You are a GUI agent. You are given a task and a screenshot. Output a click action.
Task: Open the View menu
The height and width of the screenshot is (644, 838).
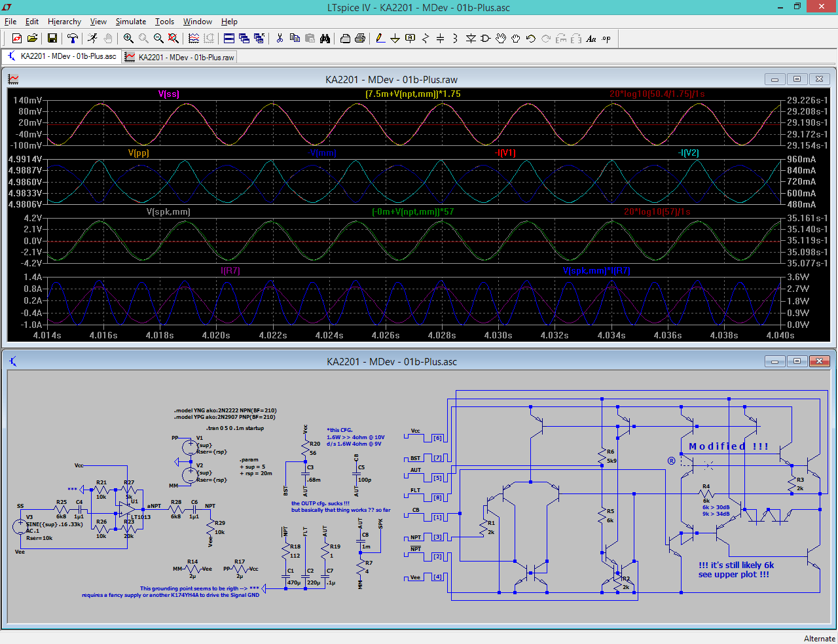tap(98, 22)
